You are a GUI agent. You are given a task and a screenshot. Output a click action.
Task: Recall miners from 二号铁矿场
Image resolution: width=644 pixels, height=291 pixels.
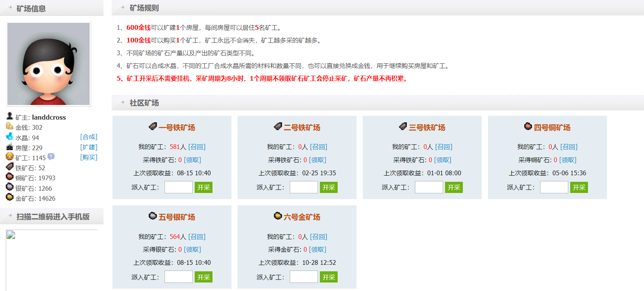tap(319, 147)
